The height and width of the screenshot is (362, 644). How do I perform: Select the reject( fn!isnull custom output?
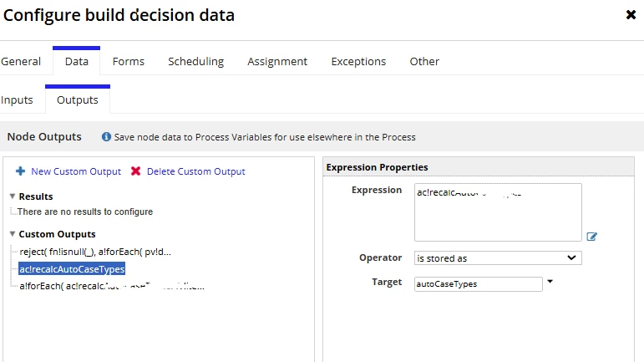(95, 252)
